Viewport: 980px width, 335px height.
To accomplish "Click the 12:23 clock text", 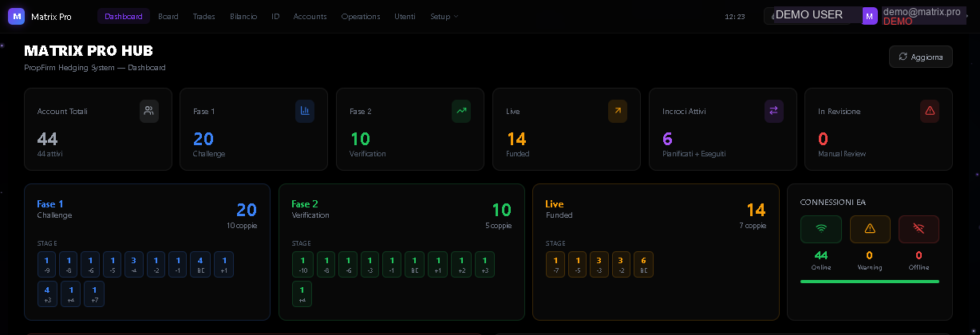I will (x=735, y=16).
